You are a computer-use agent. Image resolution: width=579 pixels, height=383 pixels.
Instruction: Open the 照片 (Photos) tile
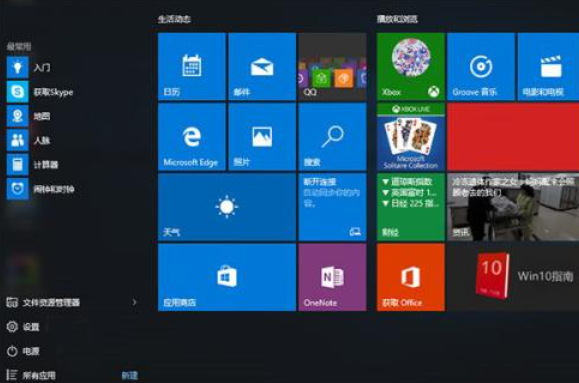pos(262,137)
